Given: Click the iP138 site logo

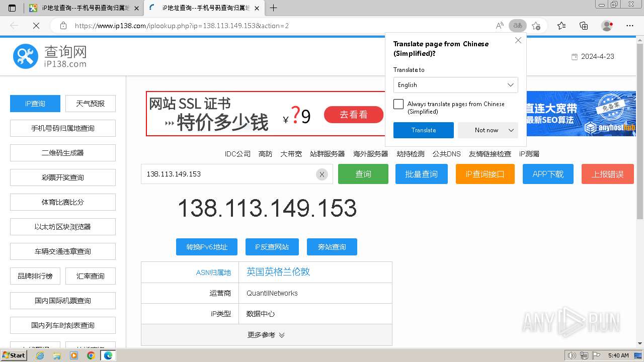Looking at the screenshot, I should pos(50,56).
